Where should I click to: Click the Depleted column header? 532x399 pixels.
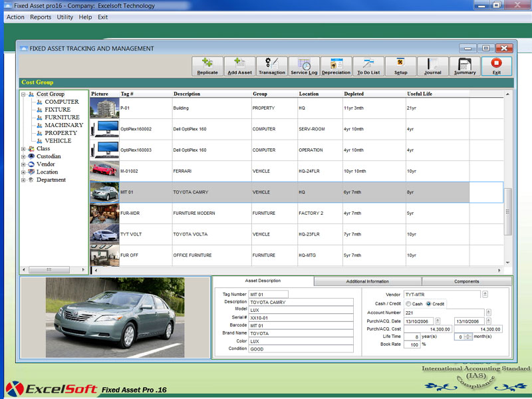pyautogui.click(x=354, y=94)
